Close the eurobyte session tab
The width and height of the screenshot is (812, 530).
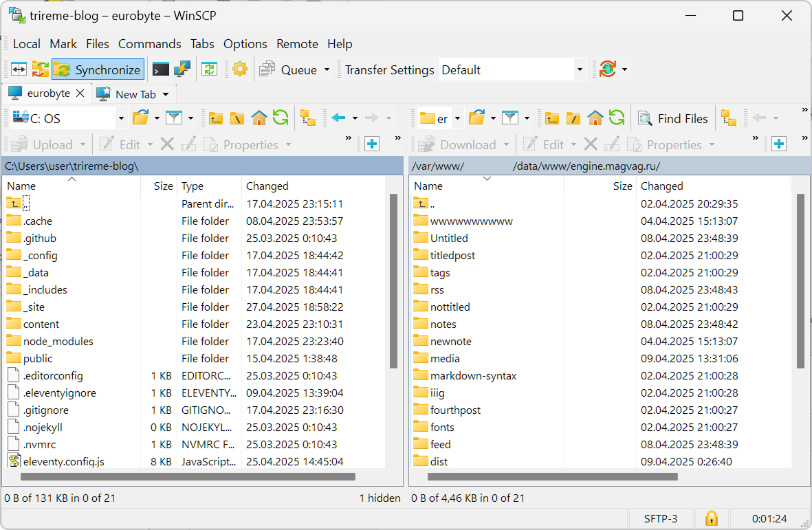coord(80,93)
